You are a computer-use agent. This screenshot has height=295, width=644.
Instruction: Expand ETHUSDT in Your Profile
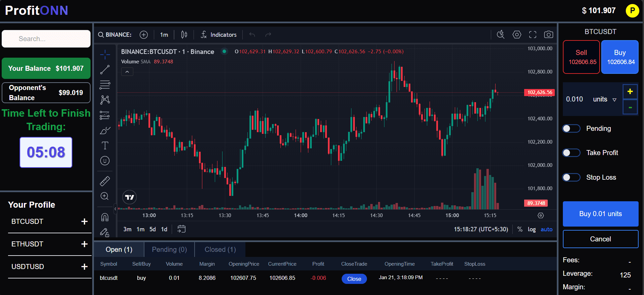click(x=84, y=244)
